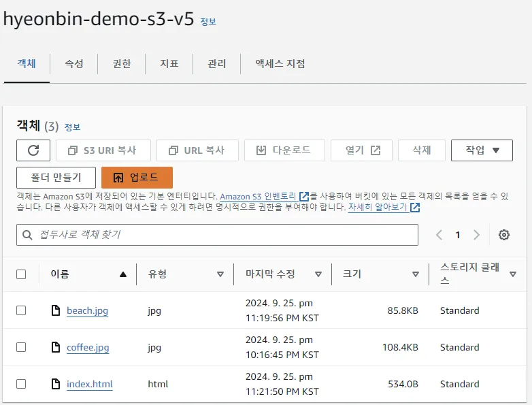Click the URL 복사 button
Image resolution: width=532 pixels, height=405 pixels.
click(x=197, y=150)
